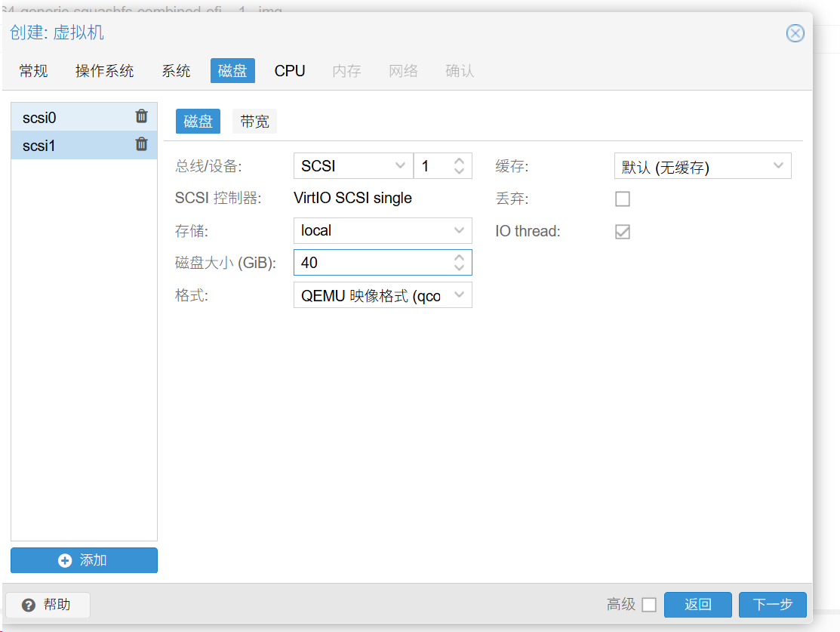Increment the SCSI device number
840x632 pixels.
click(459, 161)
